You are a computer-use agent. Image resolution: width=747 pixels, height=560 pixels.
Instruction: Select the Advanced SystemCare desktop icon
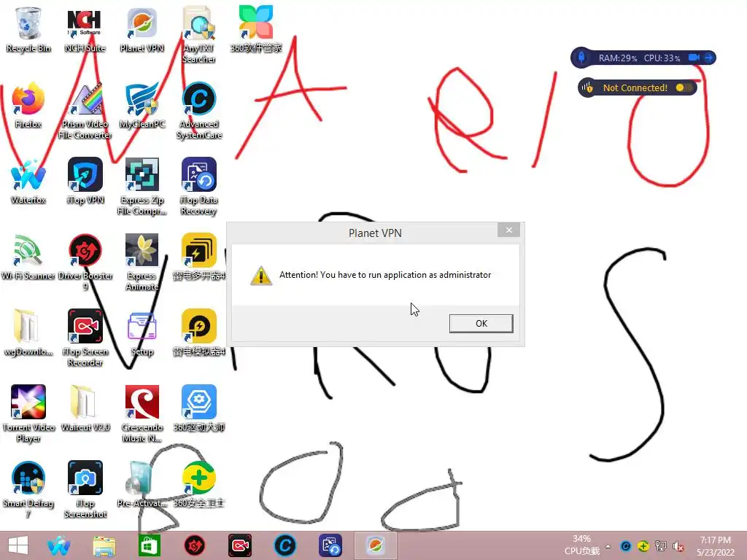point(198,111)
